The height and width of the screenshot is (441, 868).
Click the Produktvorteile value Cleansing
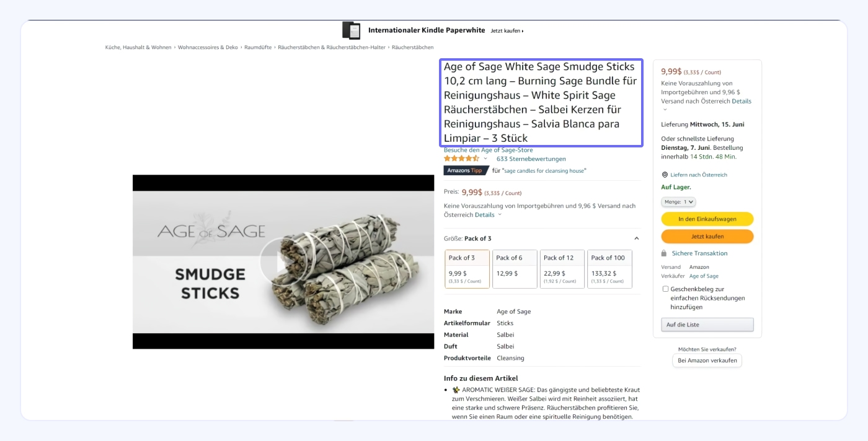pos(510,358)
